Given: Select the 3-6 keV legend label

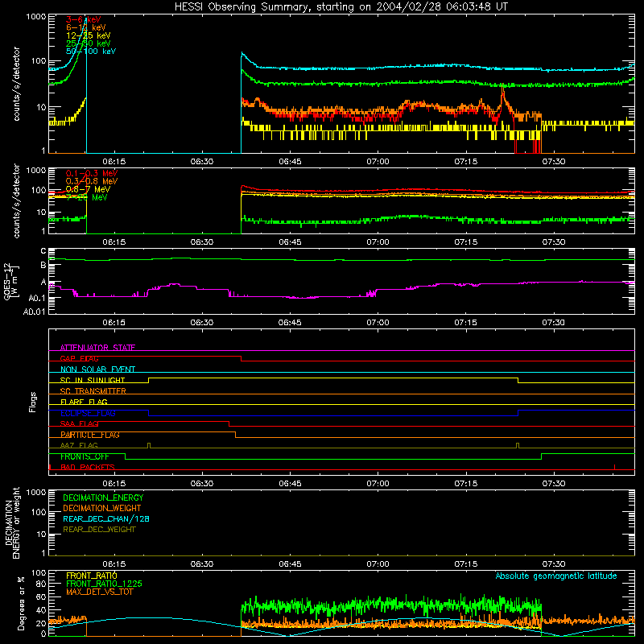Looking at the screenshot, I should coord(84,19).
